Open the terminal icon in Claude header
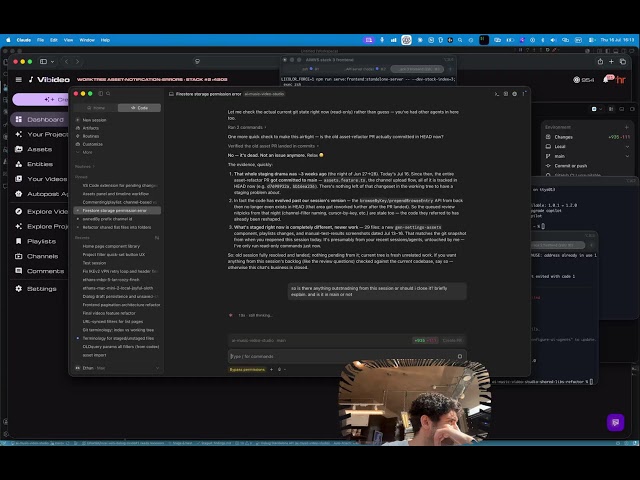 pos(497,94)
